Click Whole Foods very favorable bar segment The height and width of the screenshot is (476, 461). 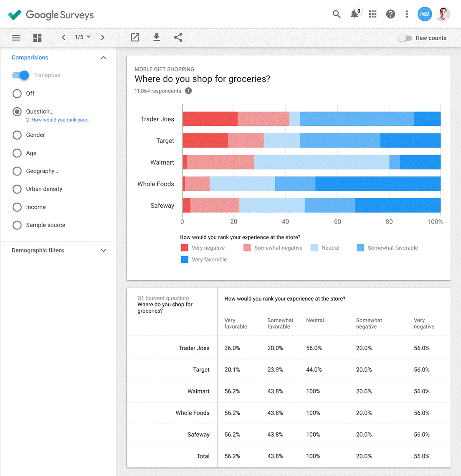tap(378, 183)
